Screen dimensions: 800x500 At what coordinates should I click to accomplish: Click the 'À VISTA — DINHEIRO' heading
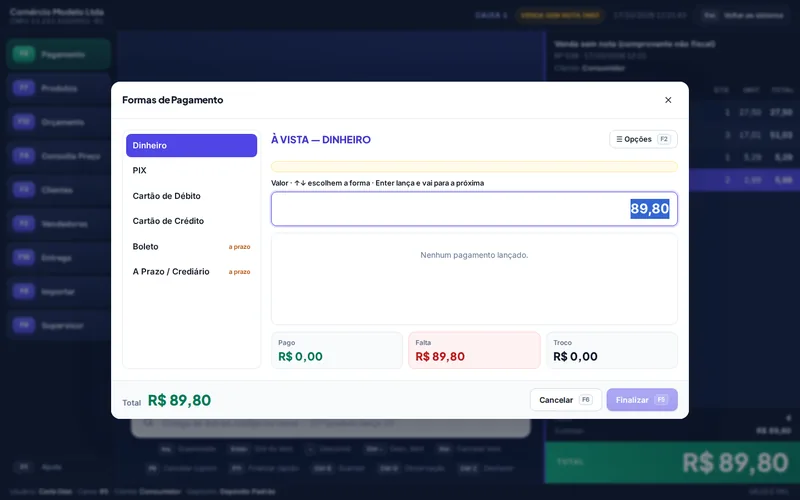point(321,140)
